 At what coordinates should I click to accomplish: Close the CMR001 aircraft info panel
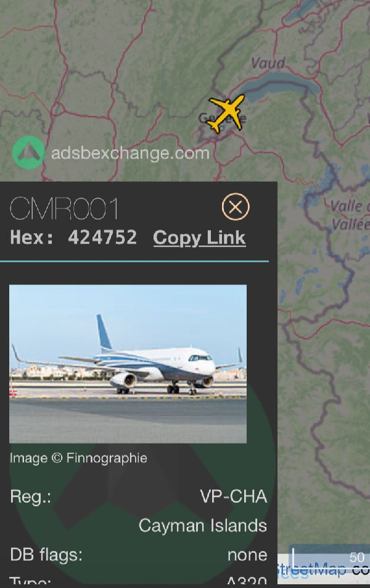pos(236,207)
